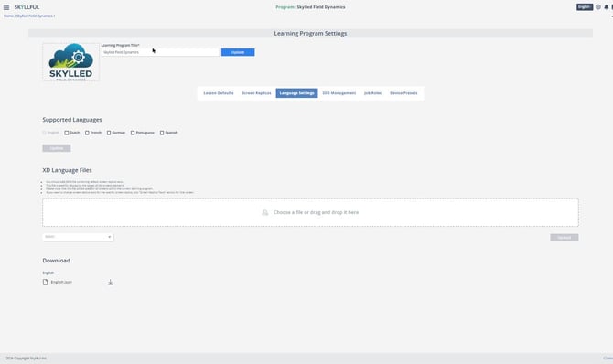This screenshot has width=613, height=364.
Task: Download the English.json file via arrow icon
Action: tap(110, 283)
